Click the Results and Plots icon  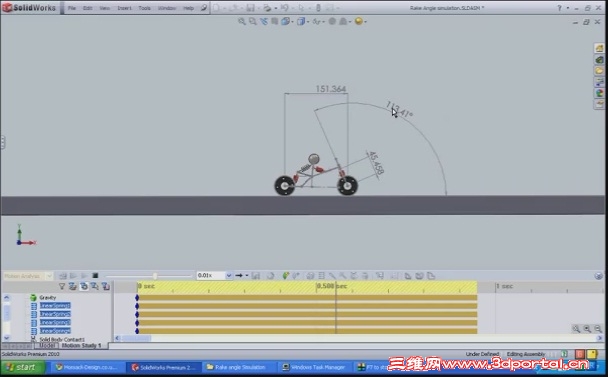tap(380, 276)
